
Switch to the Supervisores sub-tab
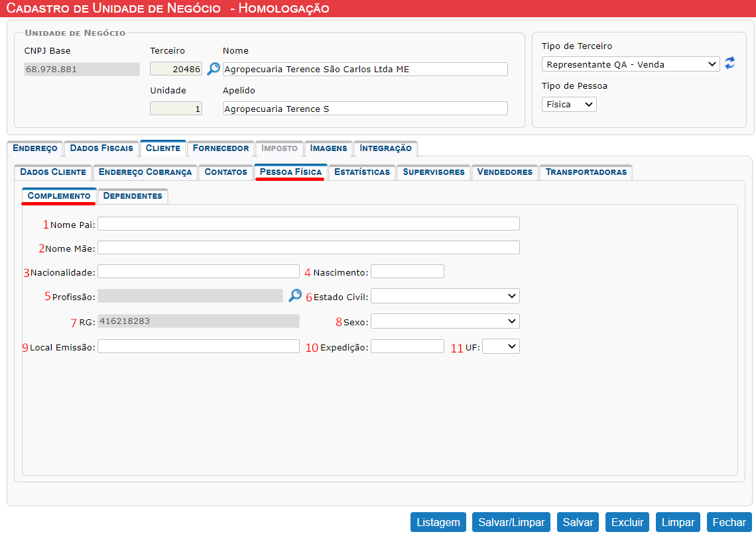pos(434,172)
